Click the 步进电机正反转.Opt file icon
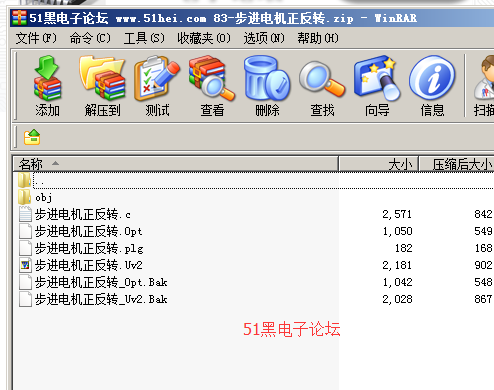494x390 pixels. pos(25,231)
